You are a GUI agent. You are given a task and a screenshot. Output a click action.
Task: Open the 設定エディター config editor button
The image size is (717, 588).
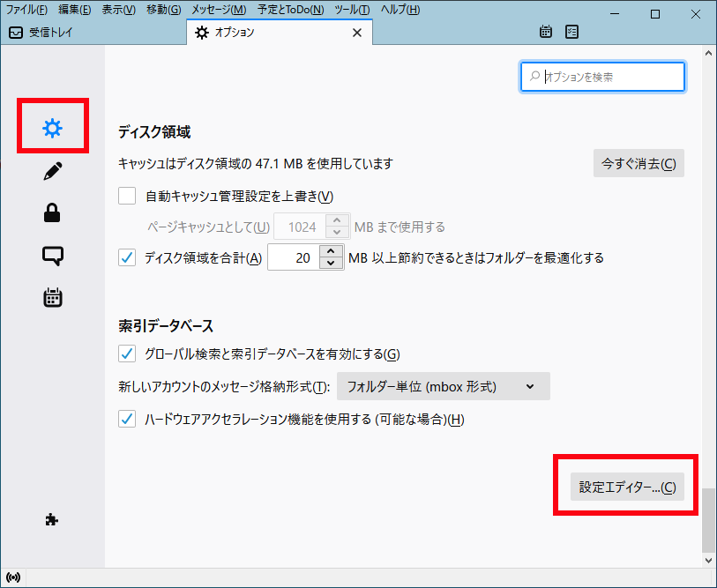(x=627, y=487)
